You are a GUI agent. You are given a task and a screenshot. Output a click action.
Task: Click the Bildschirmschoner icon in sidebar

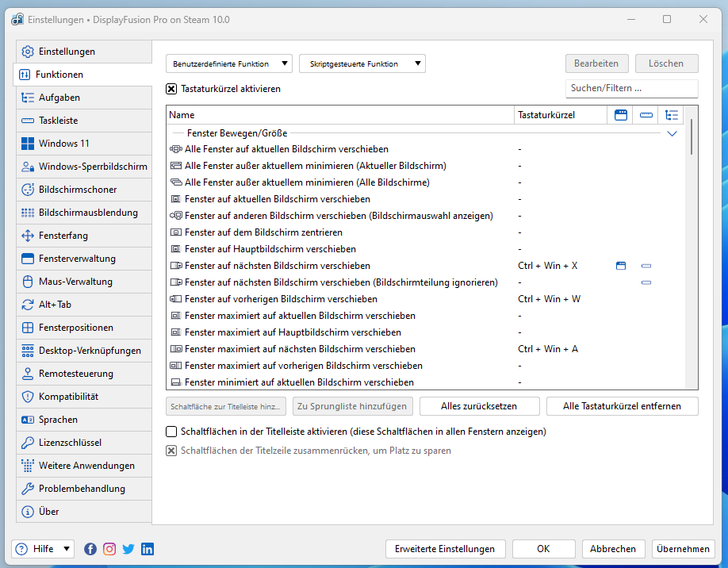28,190
